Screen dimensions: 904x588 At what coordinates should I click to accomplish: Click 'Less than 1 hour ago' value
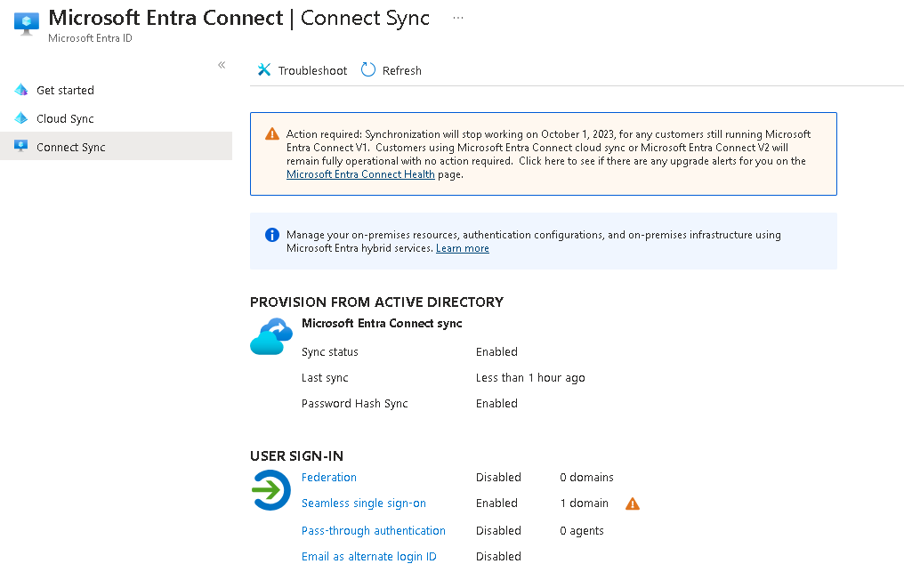coord(530,377)
